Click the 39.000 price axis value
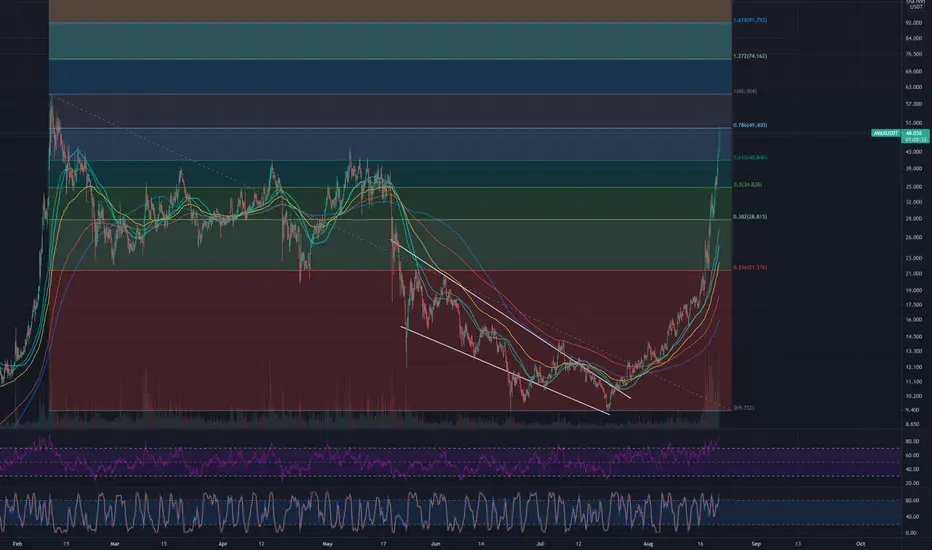 913,169
